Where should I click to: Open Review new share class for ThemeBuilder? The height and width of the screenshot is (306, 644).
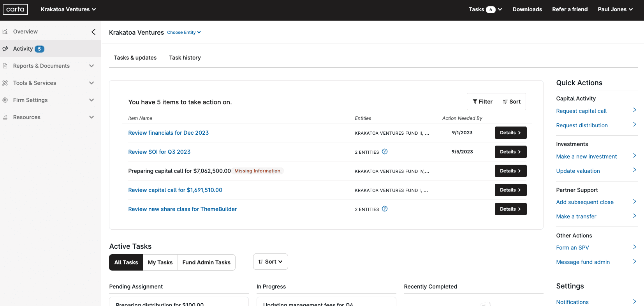pos(182,209)
